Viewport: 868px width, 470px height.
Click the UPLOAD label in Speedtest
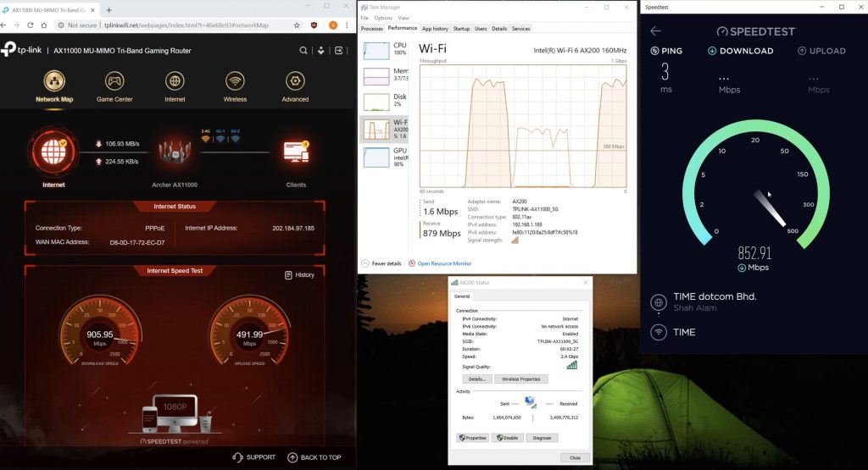coord(827,51)
